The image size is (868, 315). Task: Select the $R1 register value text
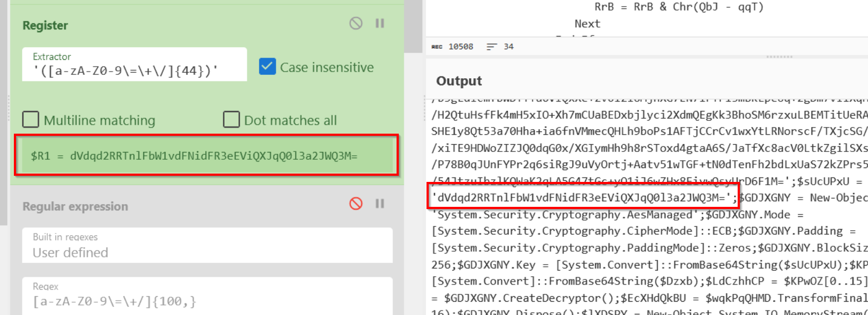(194, 156)
